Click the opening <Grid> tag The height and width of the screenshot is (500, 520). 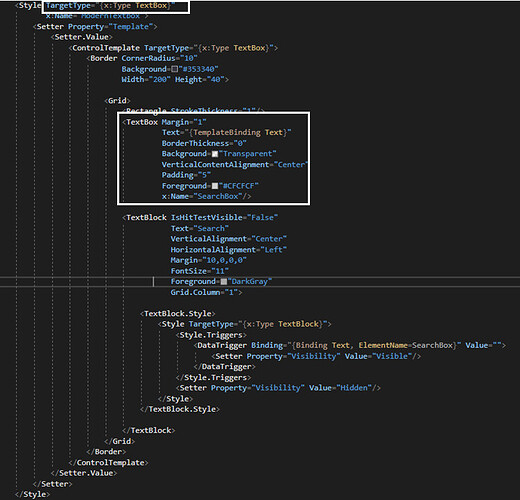(x=117, y=101)
